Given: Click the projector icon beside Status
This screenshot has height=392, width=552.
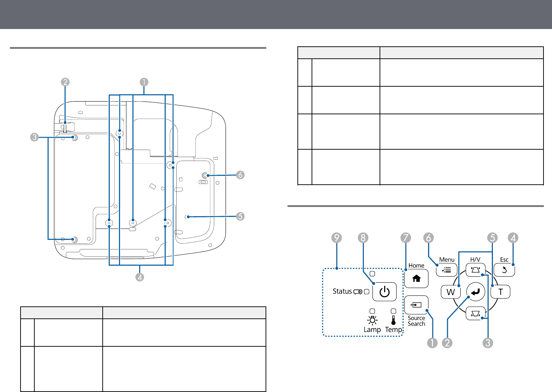Looking at the screenshot, I should point(358,292).
